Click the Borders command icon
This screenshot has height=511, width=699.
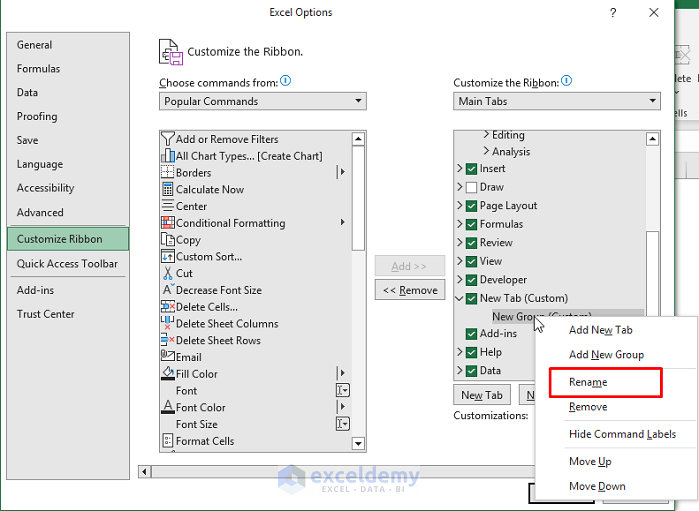168,172
